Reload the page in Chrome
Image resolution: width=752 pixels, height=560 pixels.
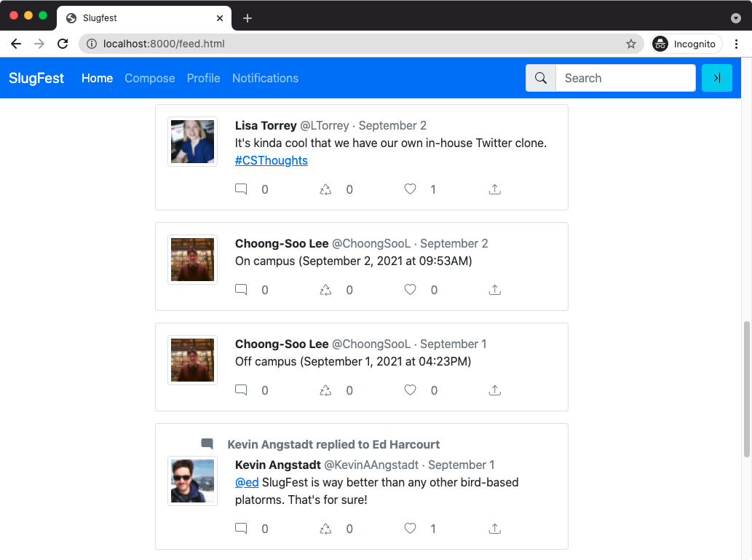[x=63, y=44]
